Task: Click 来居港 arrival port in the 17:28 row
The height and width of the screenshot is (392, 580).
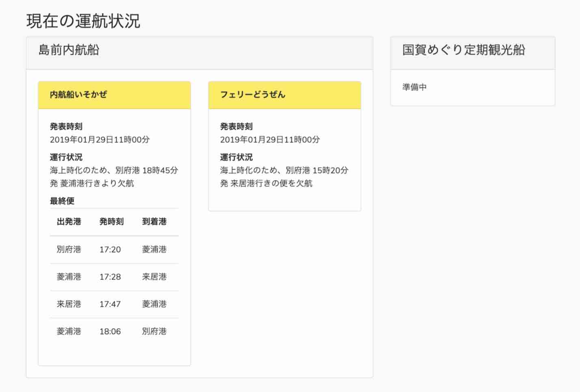Action: (154, 277)
